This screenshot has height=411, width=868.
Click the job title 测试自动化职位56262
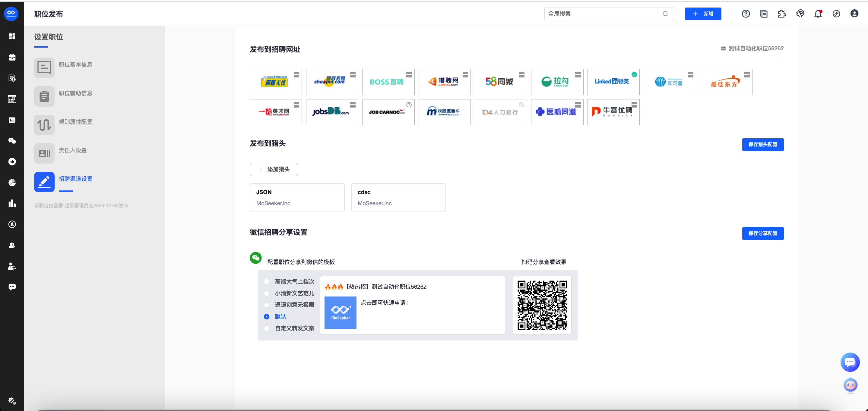click(x=756, y=49)
